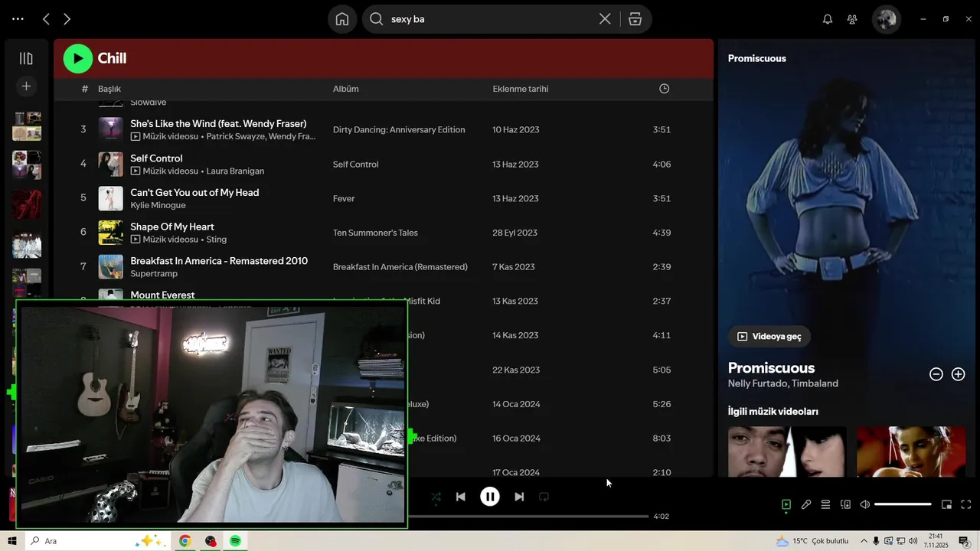Adjust the volume slider

point(903,504)
